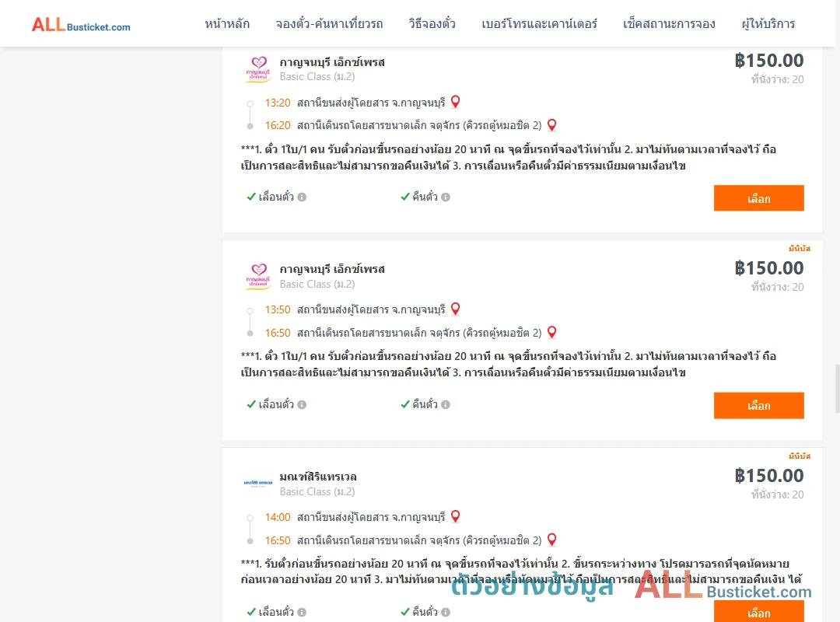Open the map pin for the 13:50 departure station
Screen dimensions: 840x622
pyautogui.click(x=455, y=309)
